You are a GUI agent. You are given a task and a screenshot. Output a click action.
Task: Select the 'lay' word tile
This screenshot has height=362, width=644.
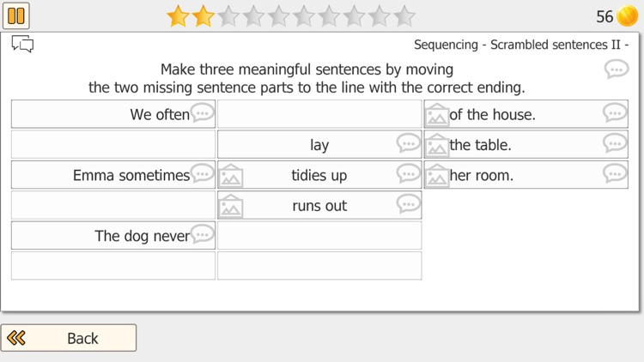point(319,144)
